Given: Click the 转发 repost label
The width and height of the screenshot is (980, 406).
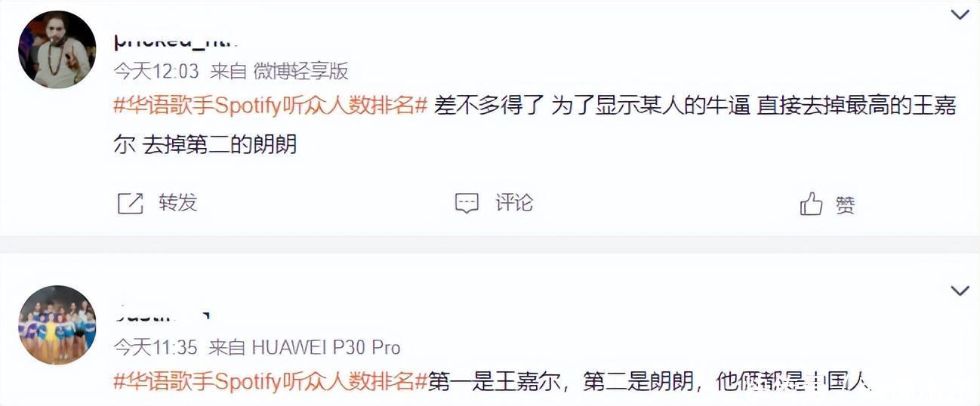Looking at the screenshot, I should [x=178, y=203].
